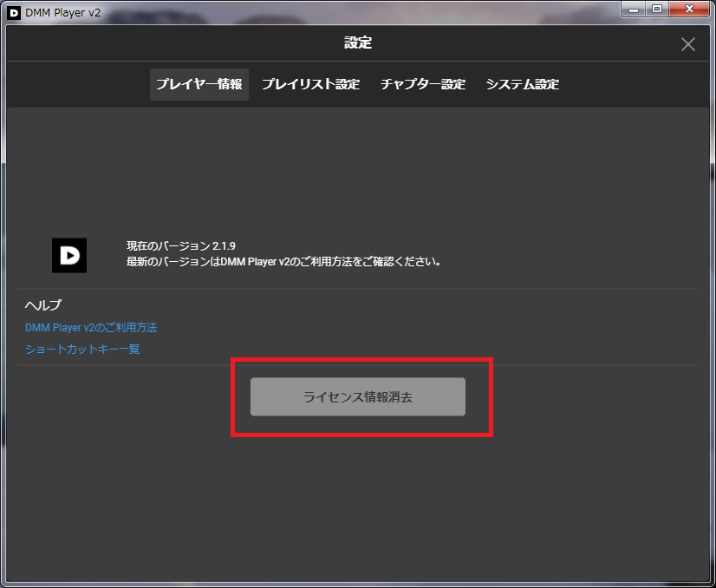Close the 設定 dialog with its X
The image size is (716, 588).
point(687,43)
